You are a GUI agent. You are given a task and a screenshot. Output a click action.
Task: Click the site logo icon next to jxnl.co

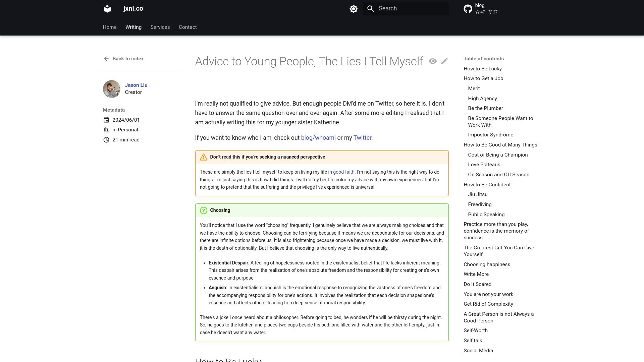point(107,9)
